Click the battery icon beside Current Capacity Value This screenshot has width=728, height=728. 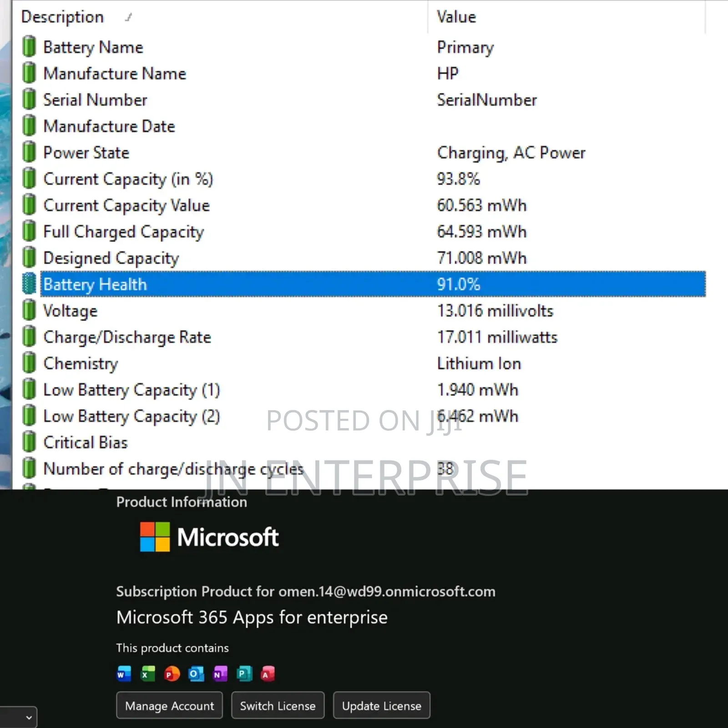click(29, 205)
